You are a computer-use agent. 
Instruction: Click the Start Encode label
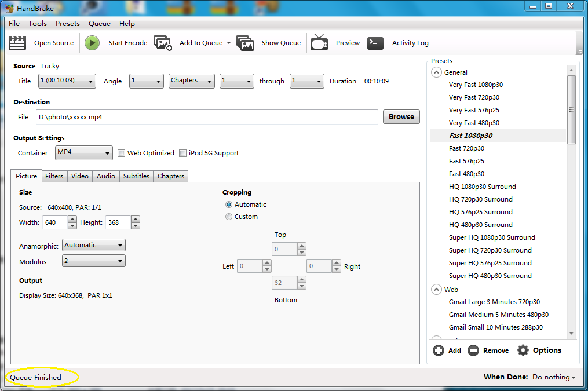(x=128, y=43)
